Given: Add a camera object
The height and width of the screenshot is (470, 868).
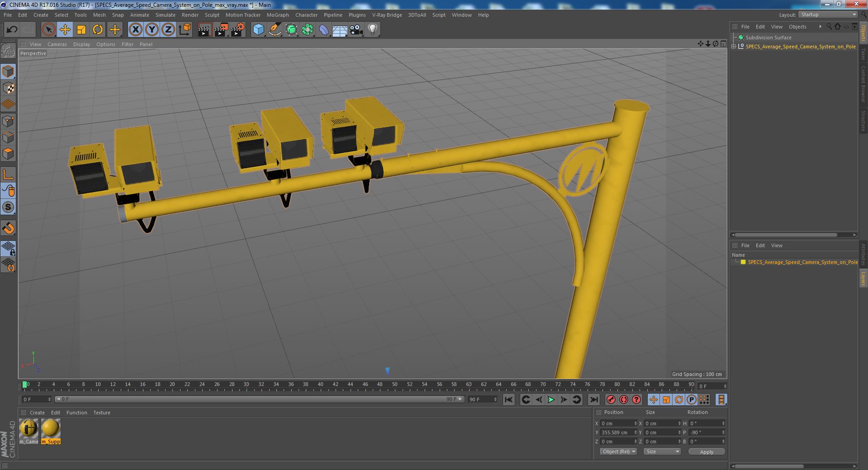Looking at the screenshot, I should pos(356,30).
